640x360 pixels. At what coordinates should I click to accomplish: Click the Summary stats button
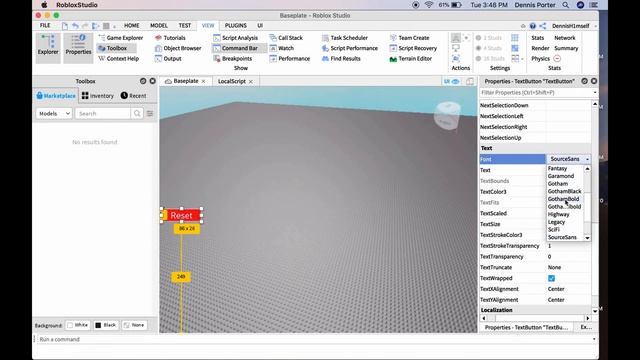566,48
